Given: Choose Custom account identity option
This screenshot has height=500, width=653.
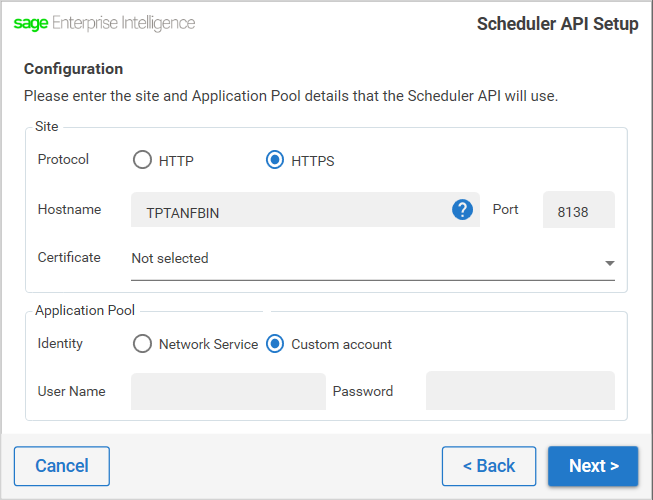Looking at the screenshot, I should pos(275,344).
